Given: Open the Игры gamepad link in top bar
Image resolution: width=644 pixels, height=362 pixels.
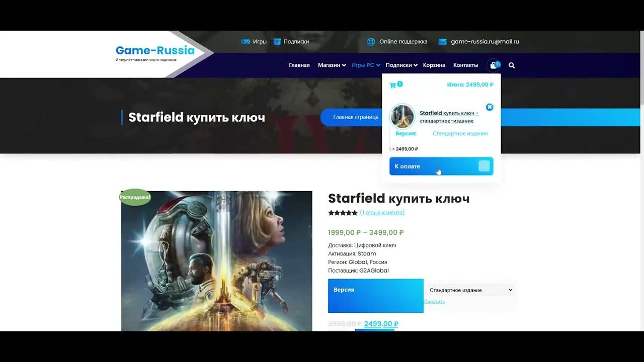Looking at the screenshot, I should 254,42.
